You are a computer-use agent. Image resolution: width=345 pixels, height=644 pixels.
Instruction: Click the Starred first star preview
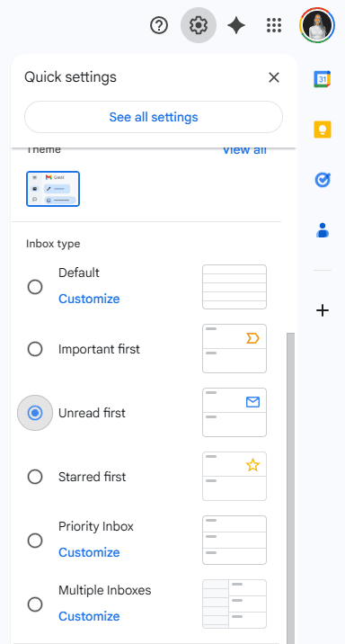tap(234, 477)
